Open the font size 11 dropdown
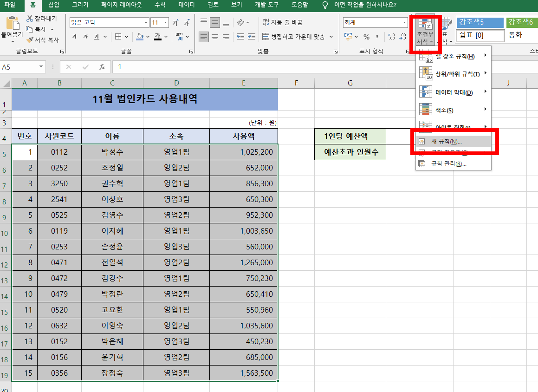 coord(165,23)
